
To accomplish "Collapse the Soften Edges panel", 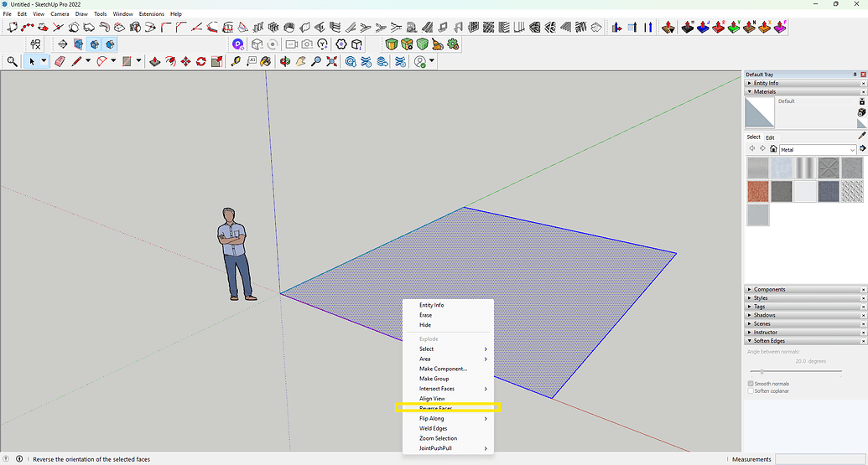I will click(769, 341).
